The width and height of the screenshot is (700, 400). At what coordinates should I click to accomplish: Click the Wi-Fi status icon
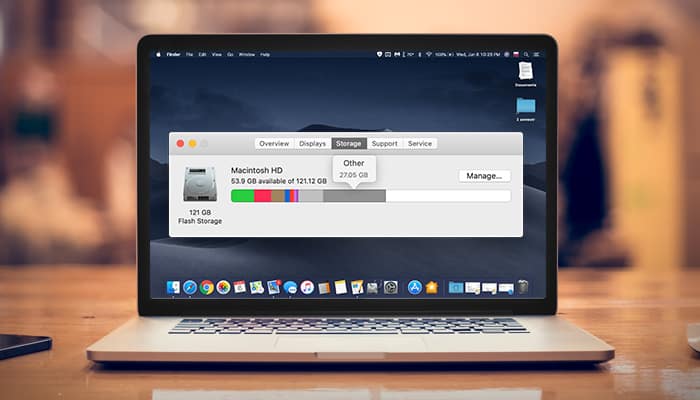pos(429,54)
